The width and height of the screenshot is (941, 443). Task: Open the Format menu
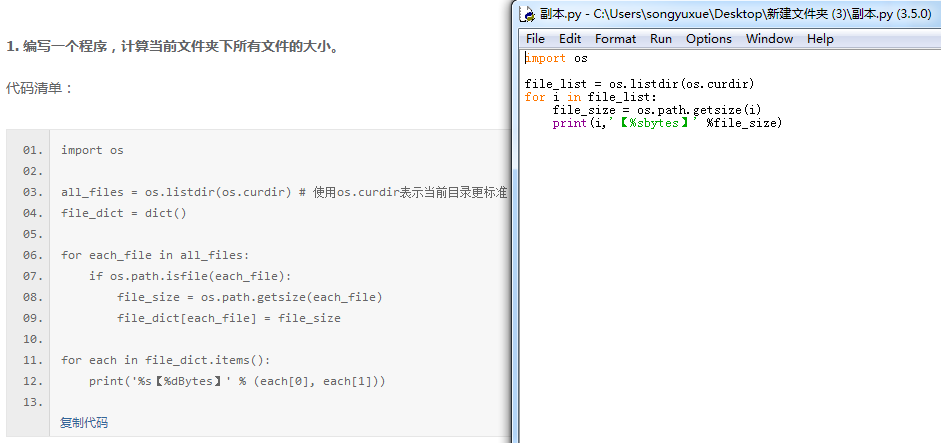point(615,39)
